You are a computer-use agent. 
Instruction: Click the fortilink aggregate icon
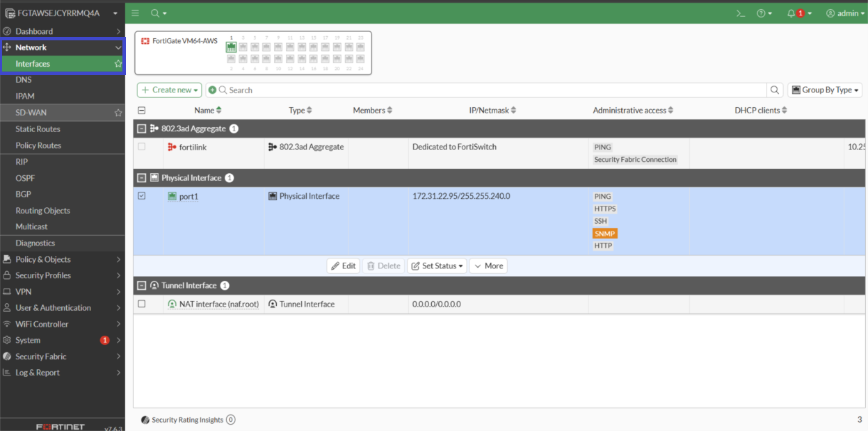pos(172,147)
